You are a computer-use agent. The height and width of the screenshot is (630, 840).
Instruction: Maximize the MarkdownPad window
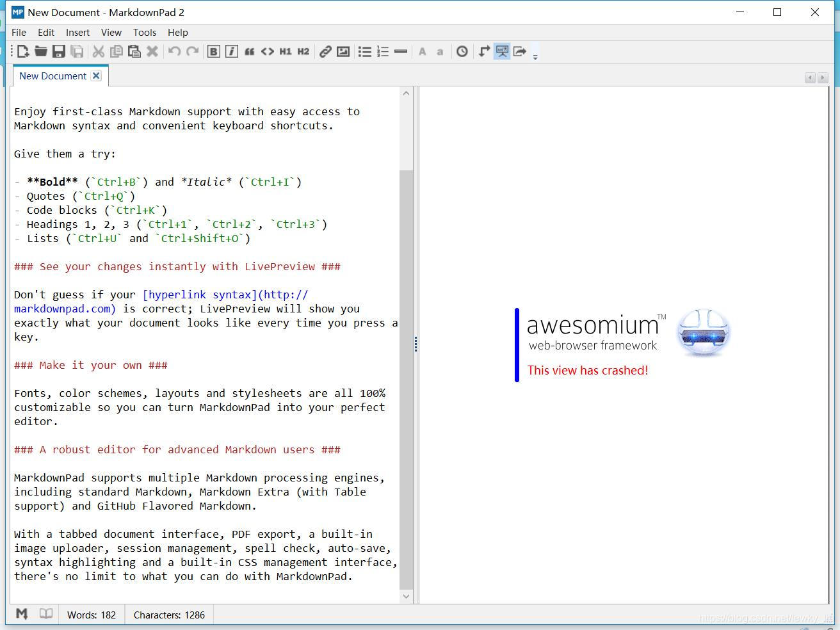(x=777, y=12)
